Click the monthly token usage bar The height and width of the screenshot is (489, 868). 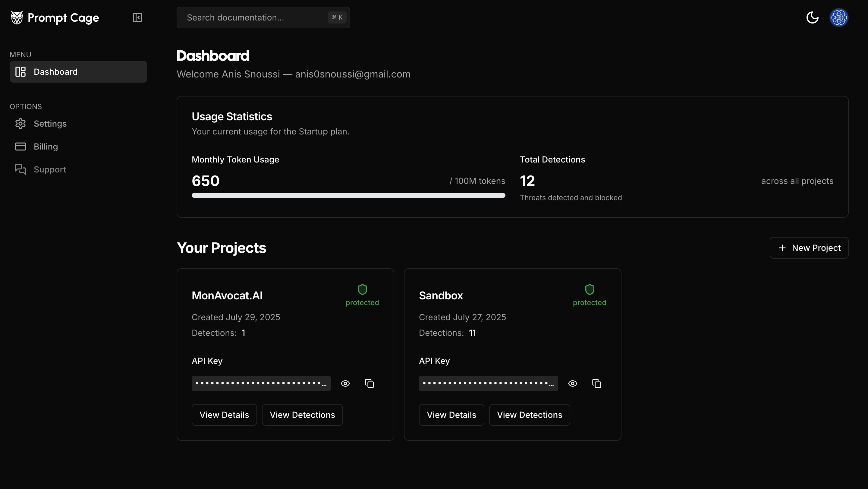pos(348,195)
